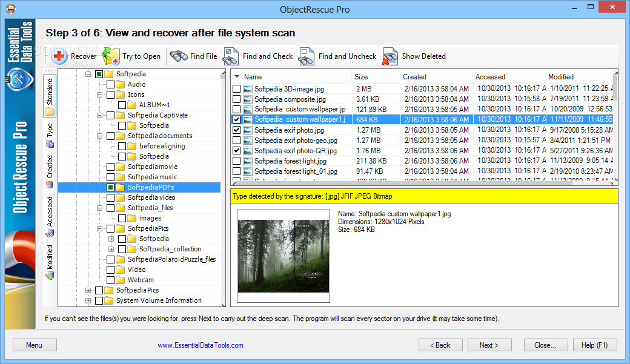Click the Softpedia movie folder icon
The width and height of the screenshot is (630, 364).
tap(121, 167)
